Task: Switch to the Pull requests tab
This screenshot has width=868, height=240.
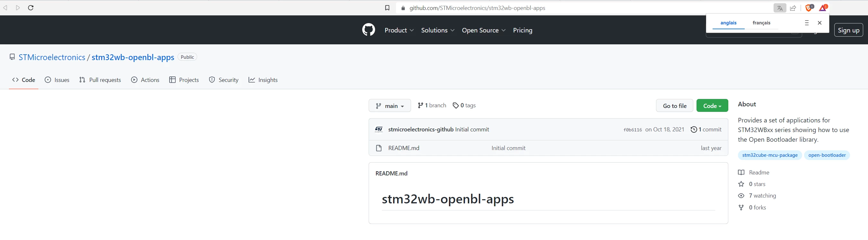Action: [100, 80]
